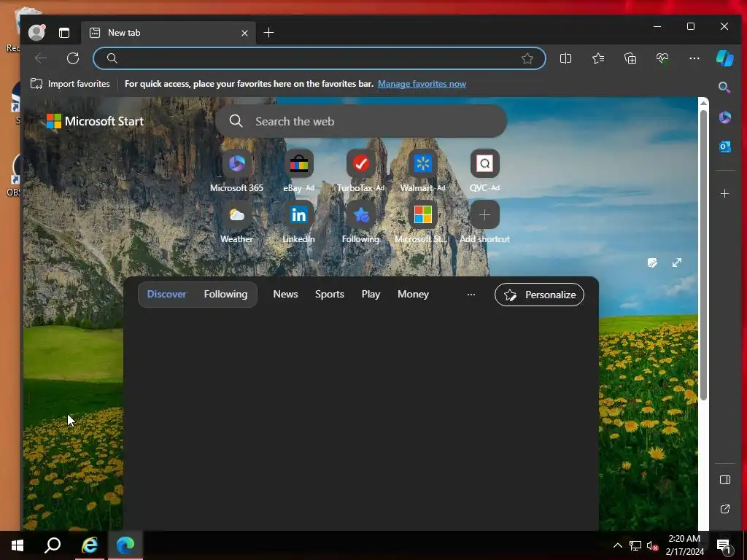Screen dimensions: 747x560
Task: Open the tab actions menu icon
Action: tap(64, 33)
